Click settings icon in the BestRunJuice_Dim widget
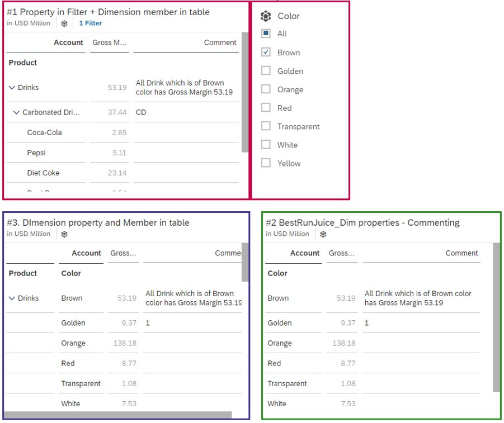This screenshot has width=504, height=423. pos(323,234)
